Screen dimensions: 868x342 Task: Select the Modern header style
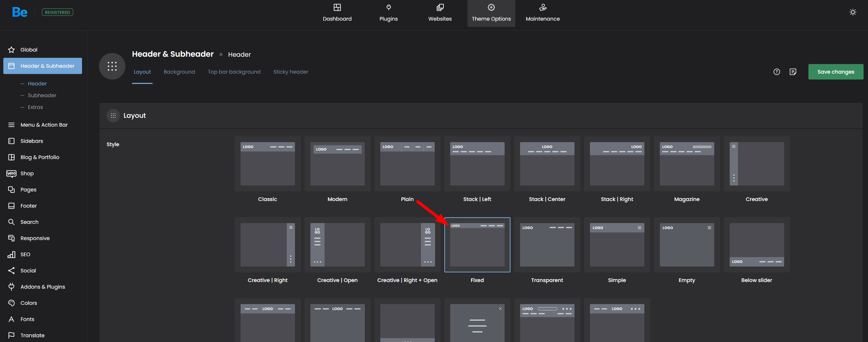[x=338, y=164]
